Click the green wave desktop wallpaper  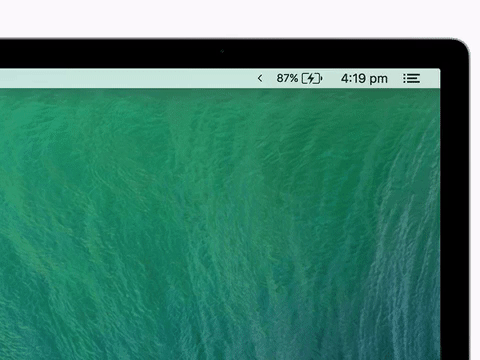(x=220, y=223)
